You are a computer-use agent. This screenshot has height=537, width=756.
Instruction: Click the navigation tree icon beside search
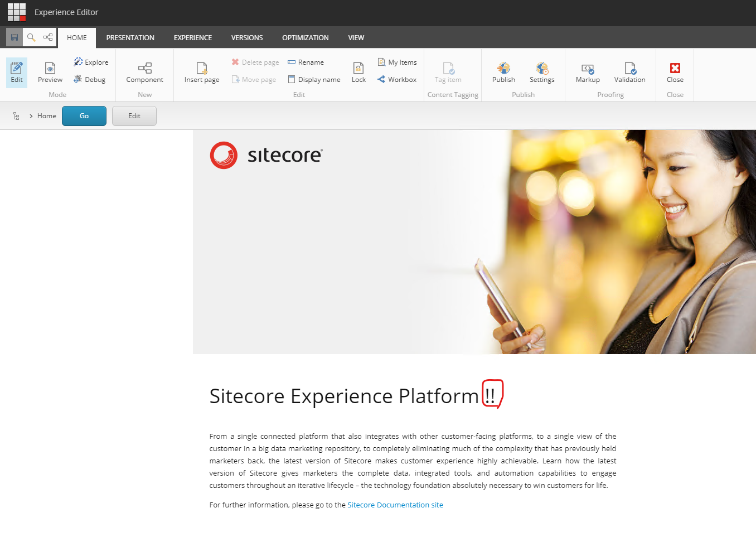(48, 37)
